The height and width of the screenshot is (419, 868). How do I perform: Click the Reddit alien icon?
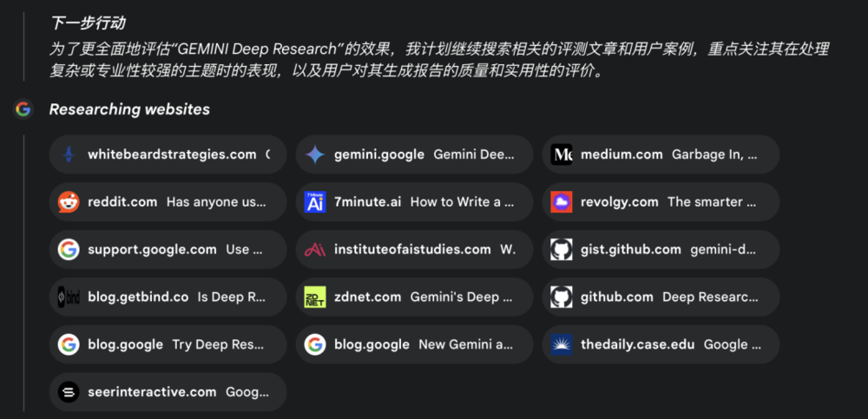69,202
